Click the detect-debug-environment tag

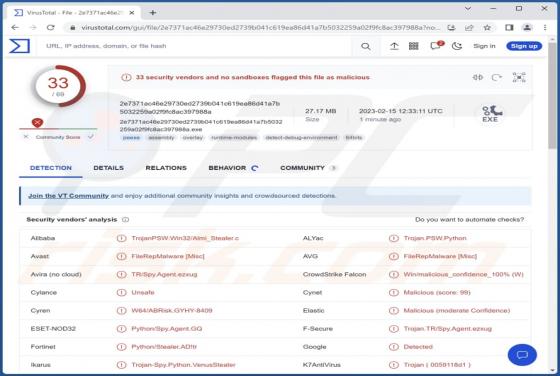(301, 137)
